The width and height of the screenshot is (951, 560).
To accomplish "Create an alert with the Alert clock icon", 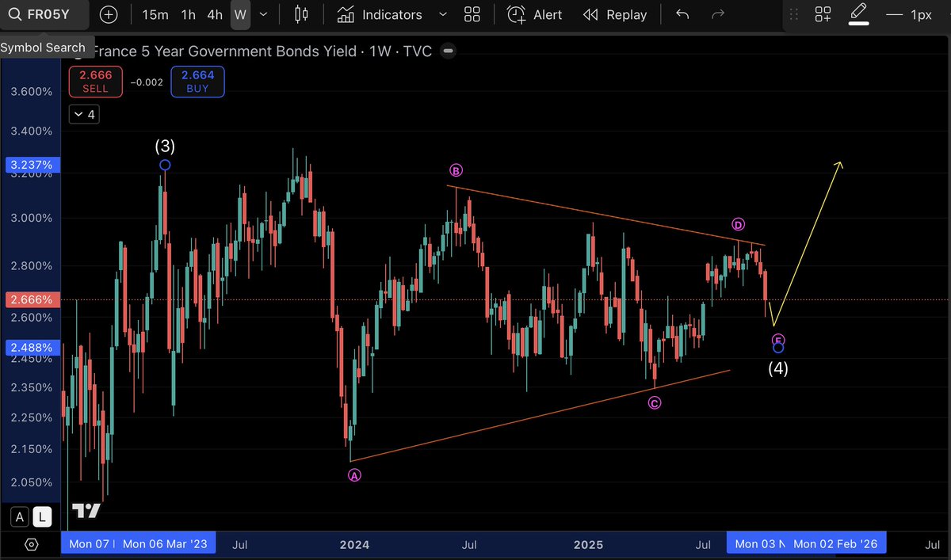I will click(516, 14).
